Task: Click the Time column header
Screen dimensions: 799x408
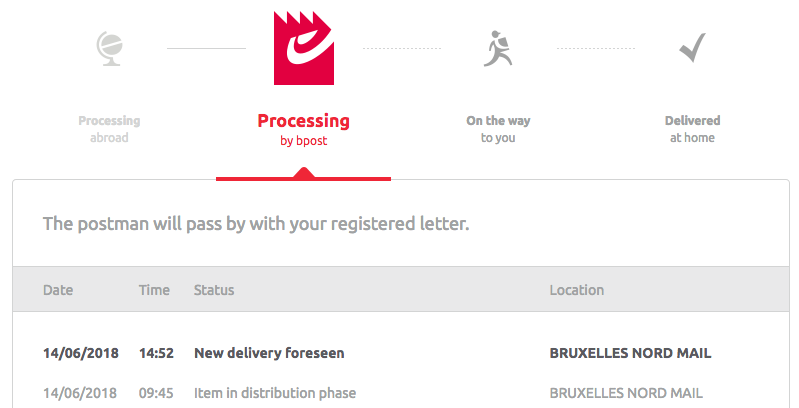Action: pos(154,290)
